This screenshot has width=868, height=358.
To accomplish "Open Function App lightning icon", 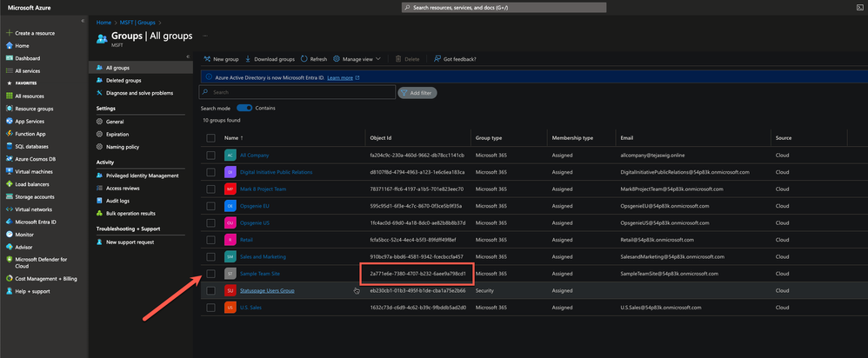I will 10,134.
